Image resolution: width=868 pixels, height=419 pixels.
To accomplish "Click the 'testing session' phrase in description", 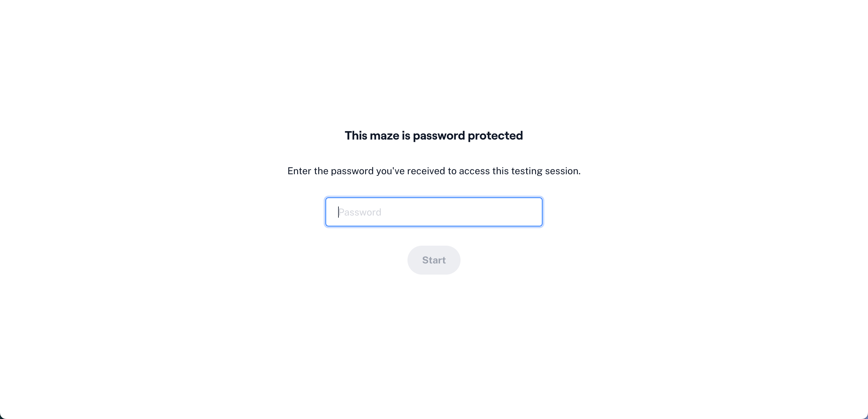I will pyautogui.click(x=546, y=171).
